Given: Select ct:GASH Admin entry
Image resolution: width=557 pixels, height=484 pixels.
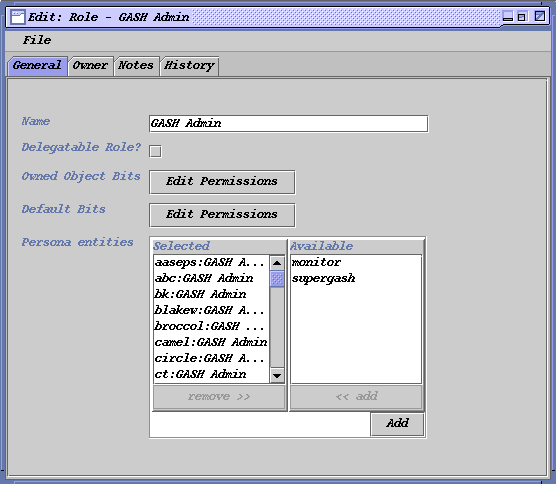Looking at the screenshot, I should (211, 374).
